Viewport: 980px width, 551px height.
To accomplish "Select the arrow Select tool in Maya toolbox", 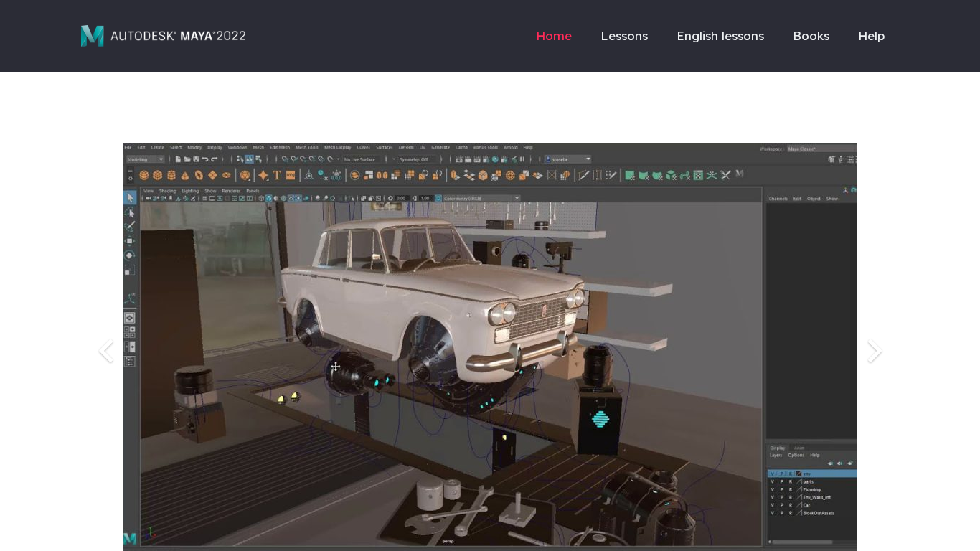I will click(130, 197).
